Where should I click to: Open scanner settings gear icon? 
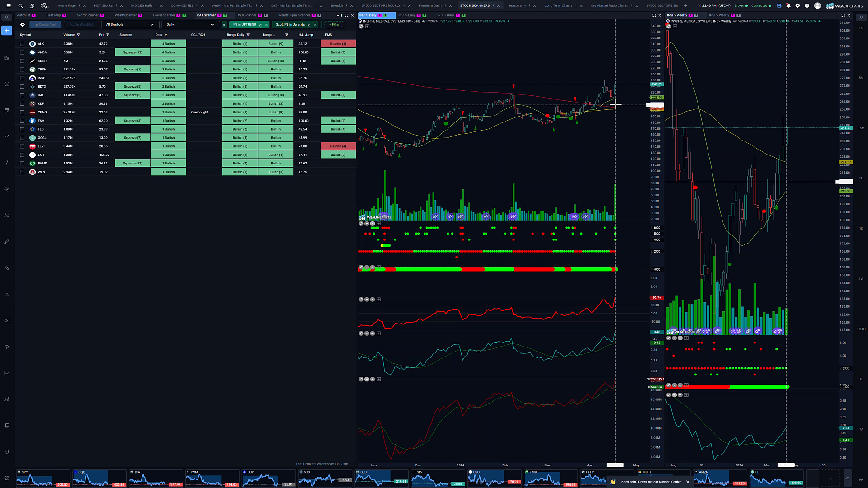point(22,25)
